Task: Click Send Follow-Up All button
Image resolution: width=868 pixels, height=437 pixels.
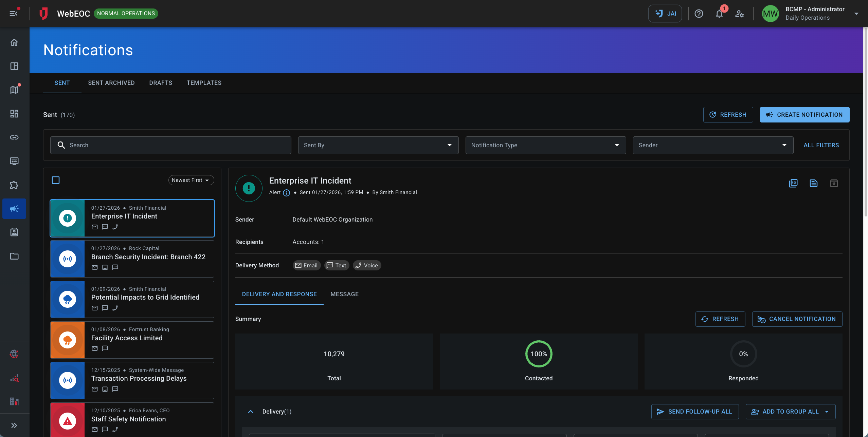Action: [695, 412]
